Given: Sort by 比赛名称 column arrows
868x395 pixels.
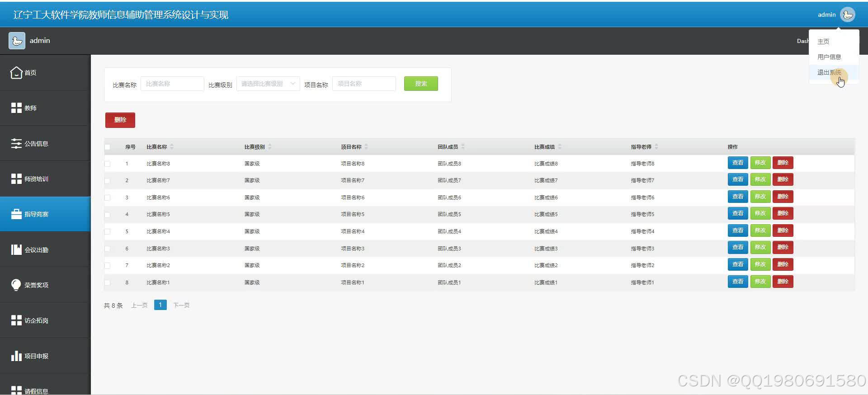Looking at the screenshot, I should coord(172,147).
